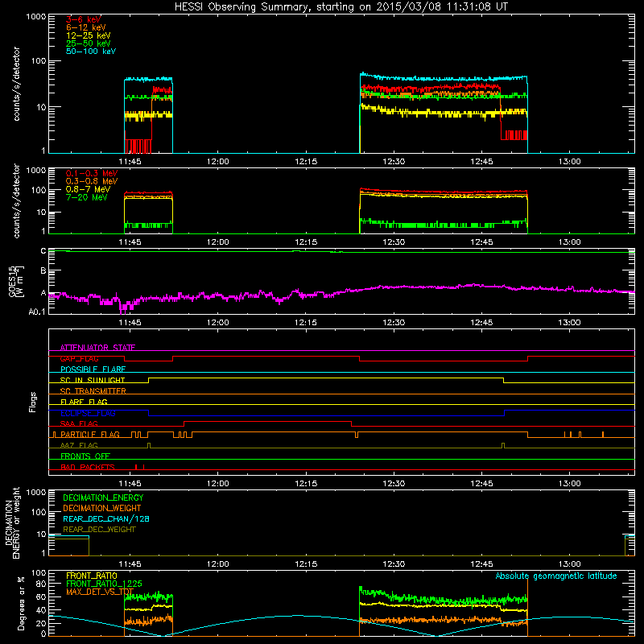Select the REAR_DEC_WEIGHT legend label
644x644 pixels.
pyautogui.click(x=99, y=530)
